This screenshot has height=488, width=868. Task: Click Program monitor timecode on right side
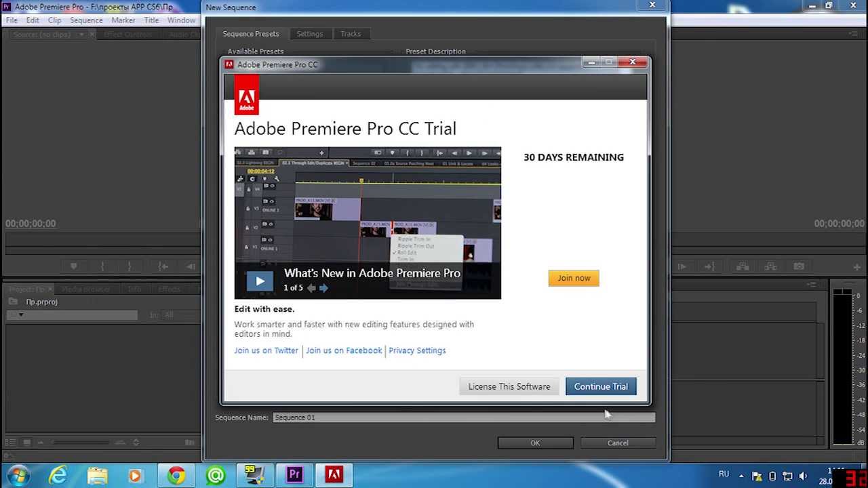tap(839, 224)
